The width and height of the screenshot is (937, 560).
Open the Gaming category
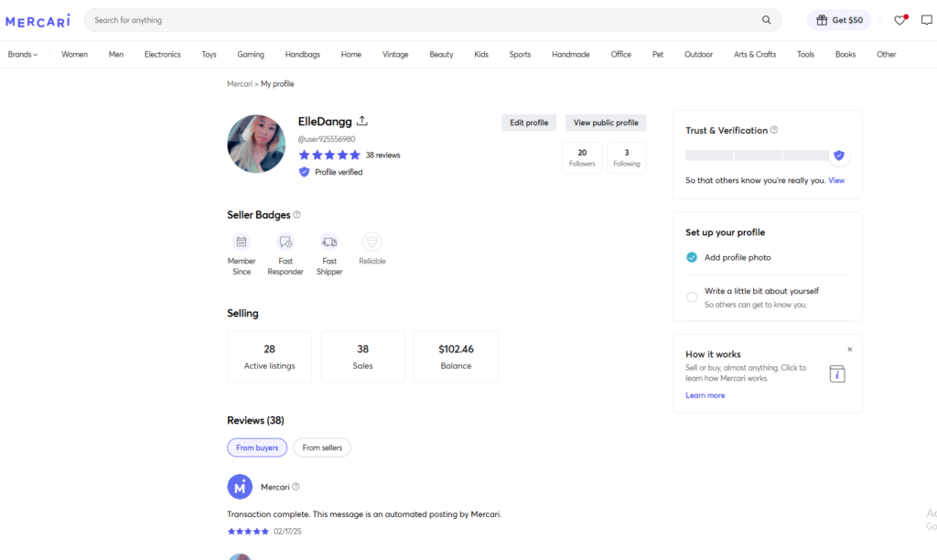tap(251, 54)
